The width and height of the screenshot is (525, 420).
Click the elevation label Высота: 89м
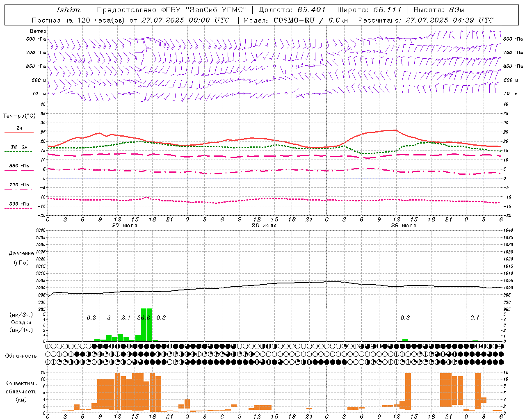[438, 10]
